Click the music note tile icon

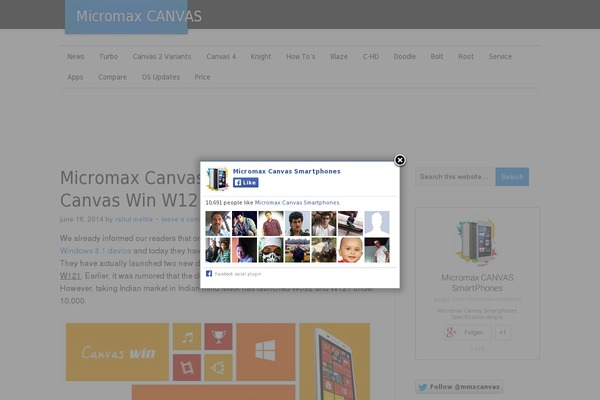tap(187, 337)
